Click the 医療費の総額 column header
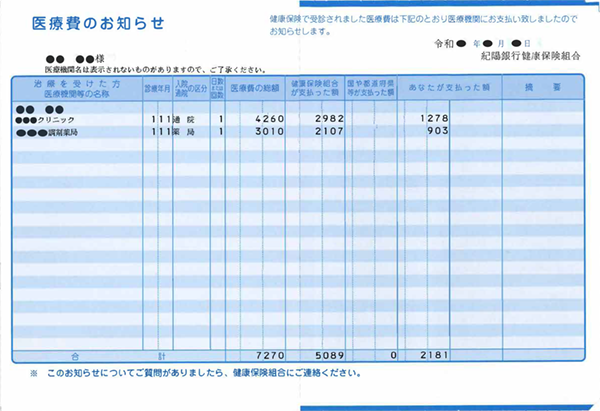This screenshot has width=600, height=411. tap(255, 88)
